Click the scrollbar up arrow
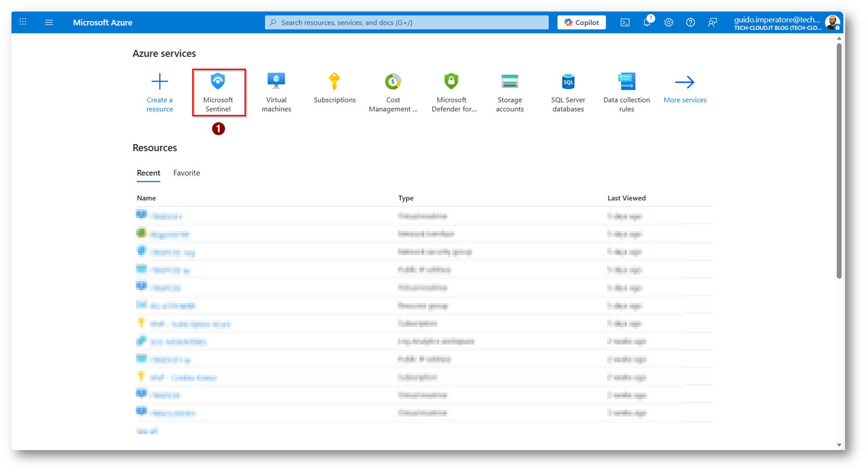The width and height of the screenshot is (868, 473). tap(839, 39)
